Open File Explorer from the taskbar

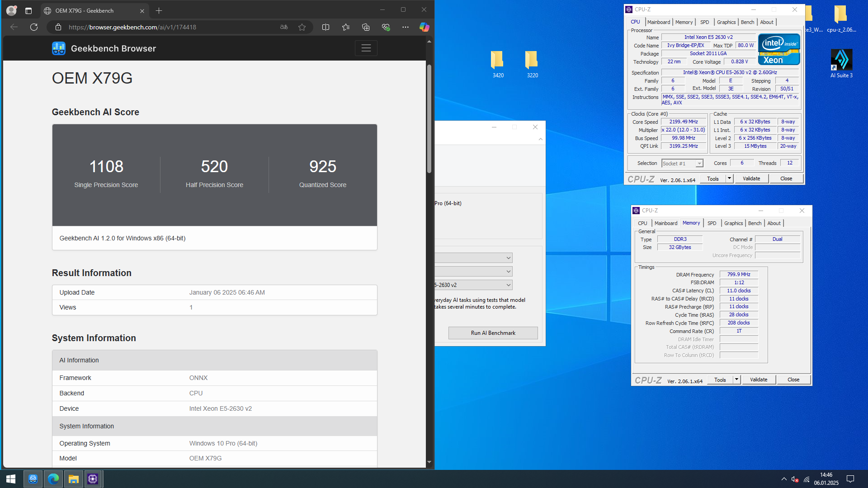(x=74, y=479)
